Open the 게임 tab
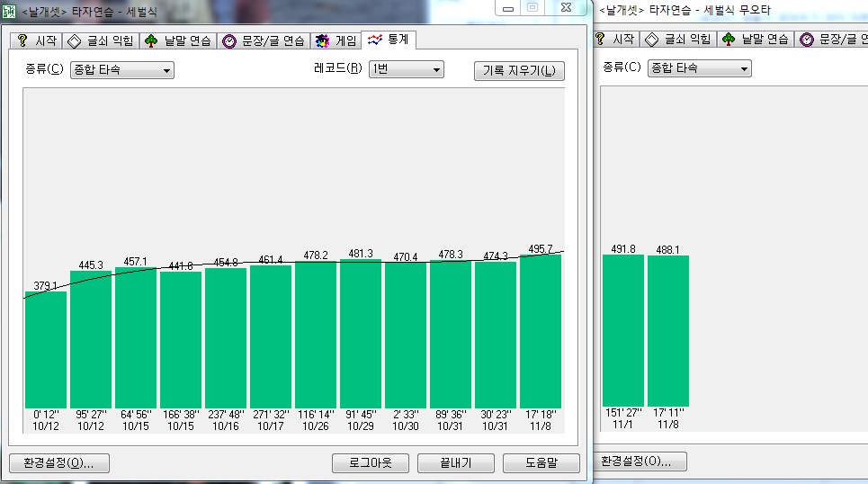The height and width of the screenshot is (484, 868). pos(336,41)
